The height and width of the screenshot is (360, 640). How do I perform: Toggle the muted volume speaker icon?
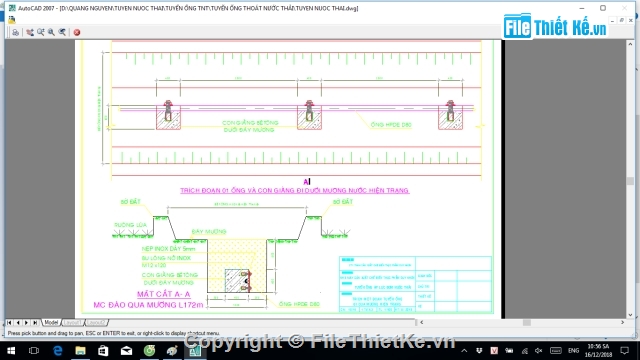click(539, 351)
